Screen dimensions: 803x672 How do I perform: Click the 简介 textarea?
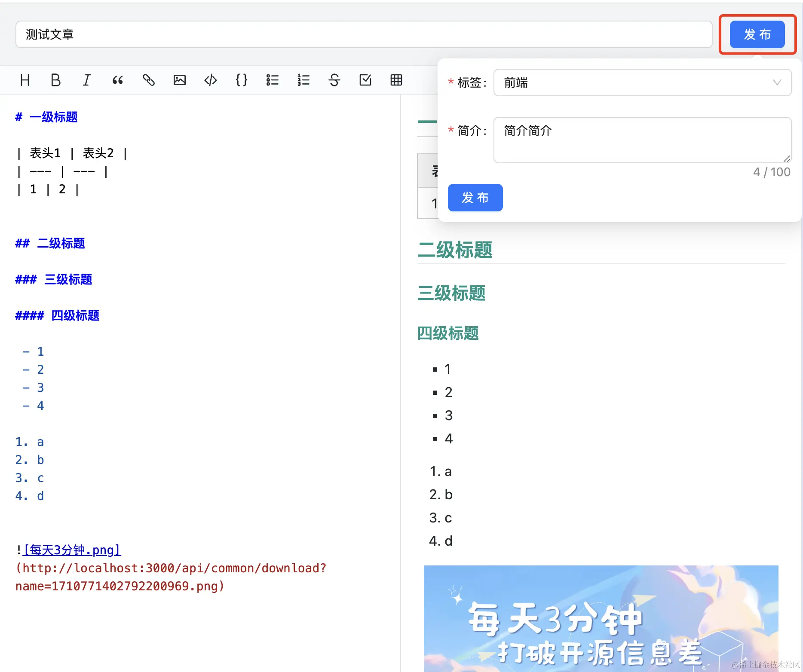642,140
